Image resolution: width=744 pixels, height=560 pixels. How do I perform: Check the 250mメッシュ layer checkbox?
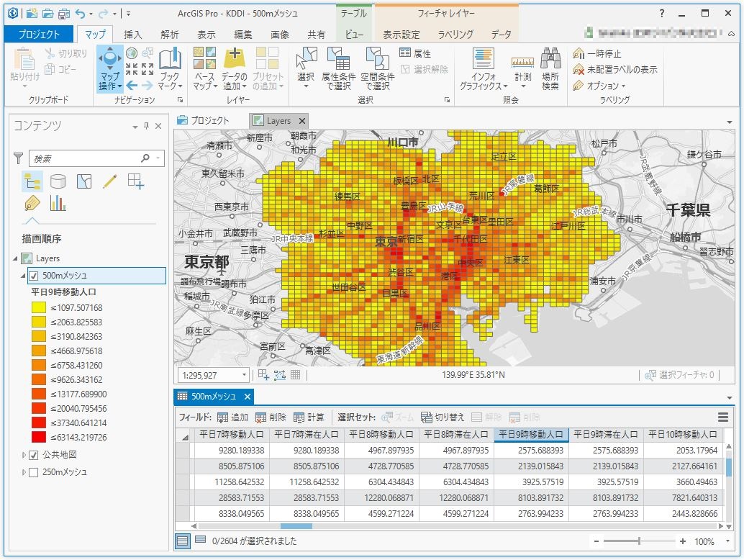pos(34,473)
